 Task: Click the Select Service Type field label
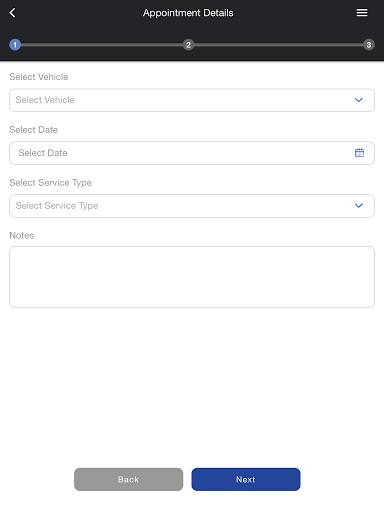coord(50,183)
